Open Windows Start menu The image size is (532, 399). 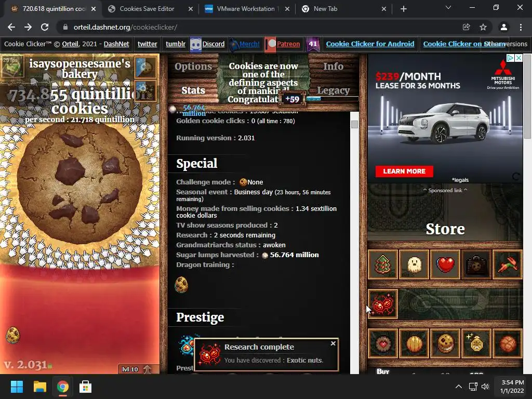(x=17, y=387)
